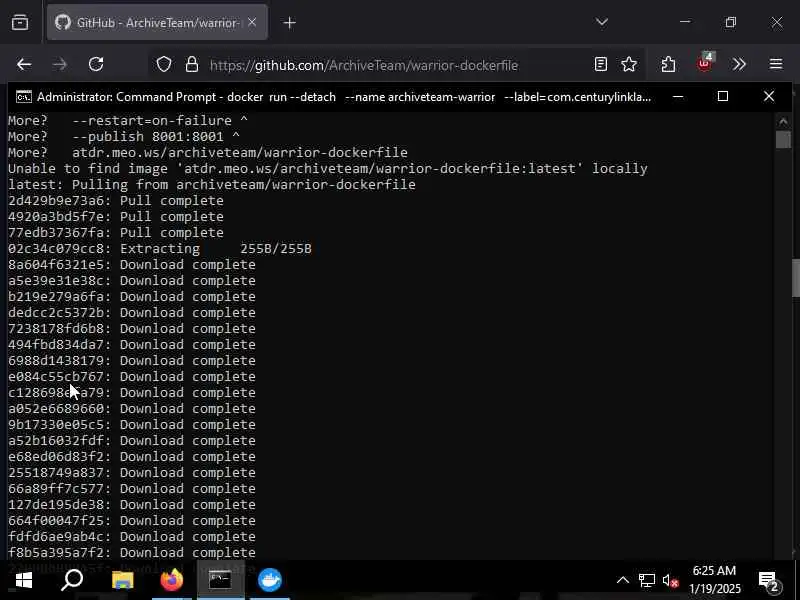Minimize the Command Prompt window
Viewport: 800px width, 600px height.
[x=678, y=96]
